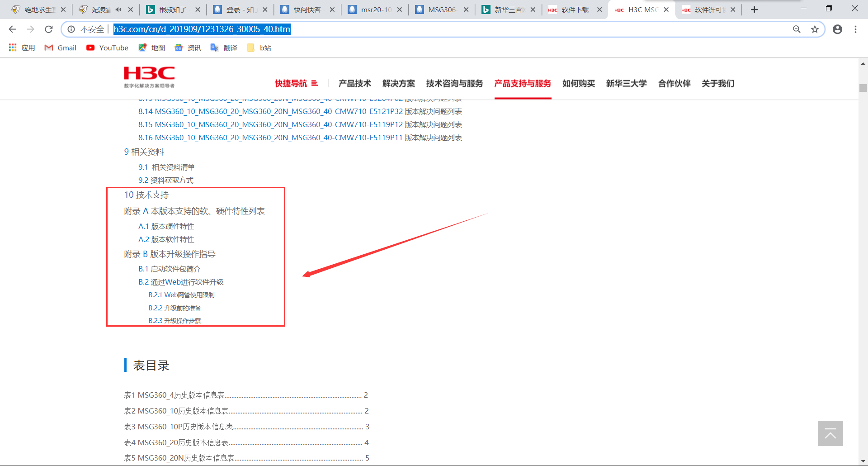Open the YouTube bookmark
Image resolution: width=868 pixels, height=466 pixels.
[x=107, y=48]
